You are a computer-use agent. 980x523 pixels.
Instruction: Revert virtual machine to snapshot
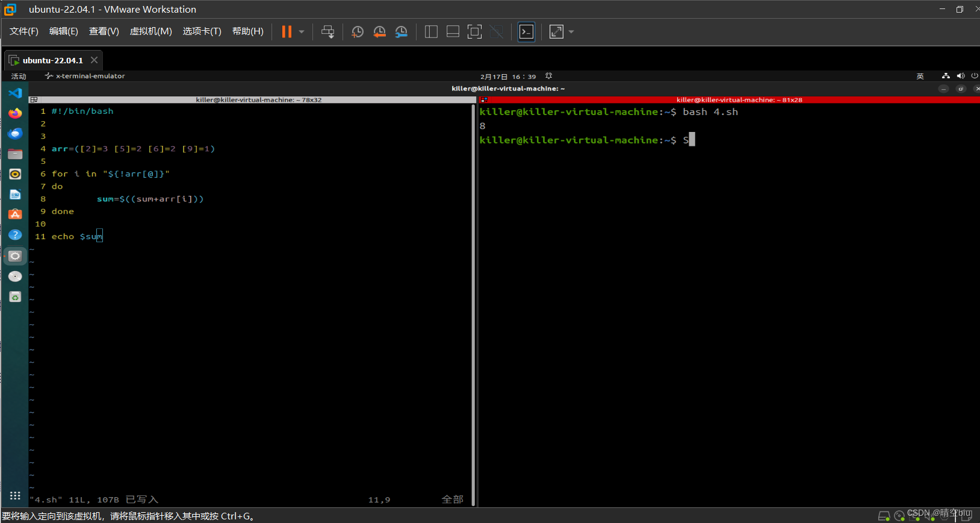click(379, 32)
